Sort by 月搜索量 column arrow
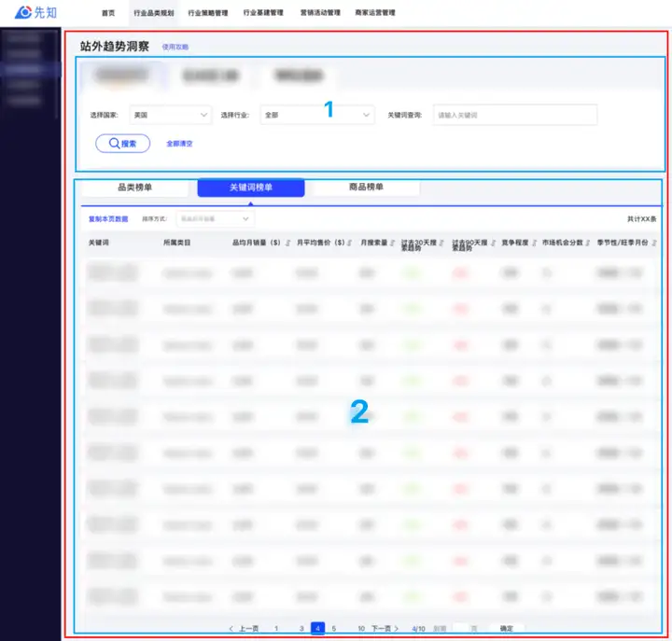The height and width of the screenshot is (641, 672). click(392, 243)
